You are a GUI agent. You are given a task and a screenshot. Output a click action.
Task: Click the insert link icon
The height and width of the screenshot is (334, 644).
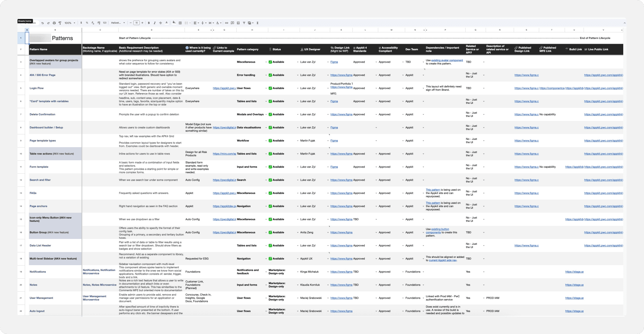226,23
